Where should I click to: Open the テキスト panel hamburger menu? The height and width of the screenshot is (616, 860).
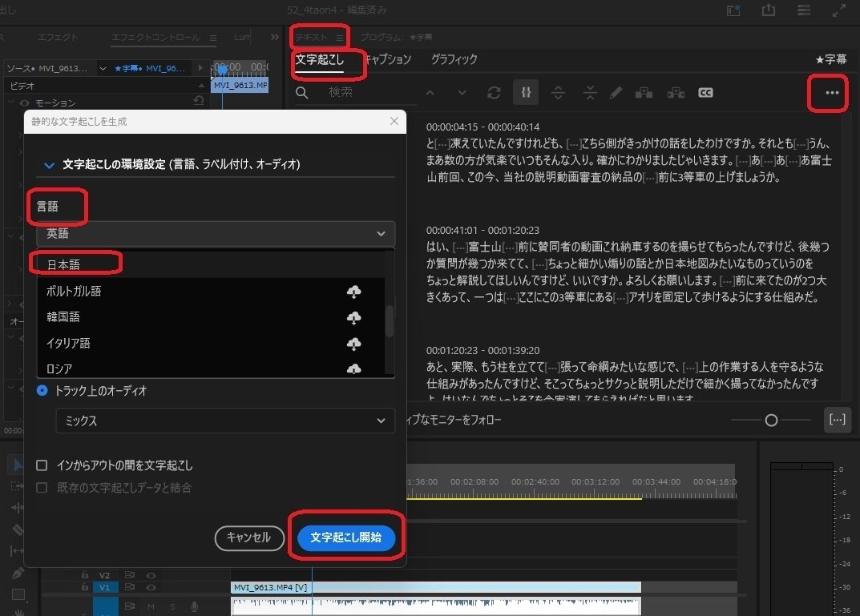[x=340, y=38]
